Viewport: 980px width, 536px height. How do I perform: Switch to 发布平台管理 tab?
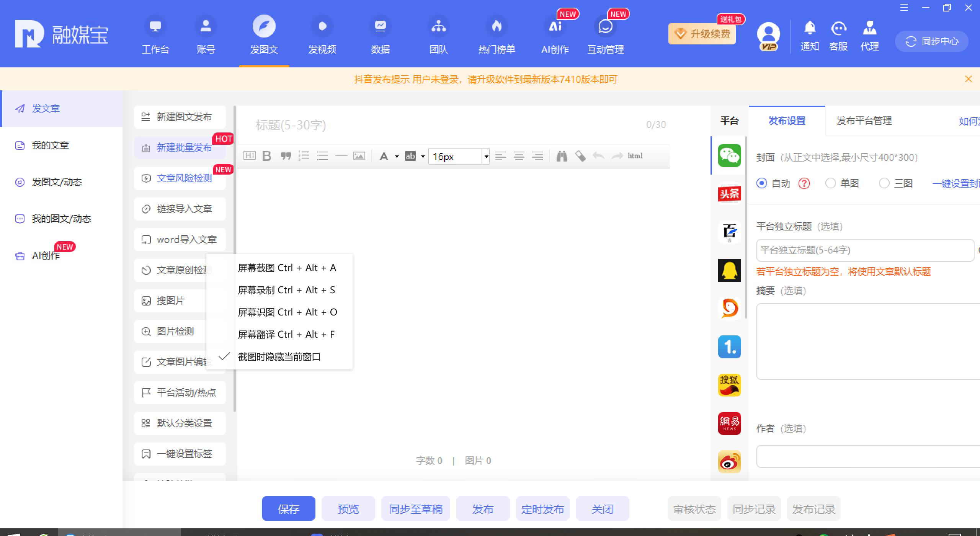[x=864, y=121]
